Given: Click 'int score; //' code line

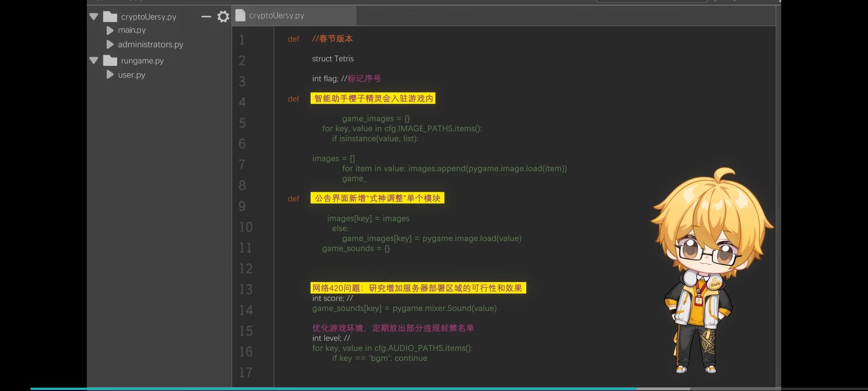Looking at the screenshot, I should click(x=332, y=298).
